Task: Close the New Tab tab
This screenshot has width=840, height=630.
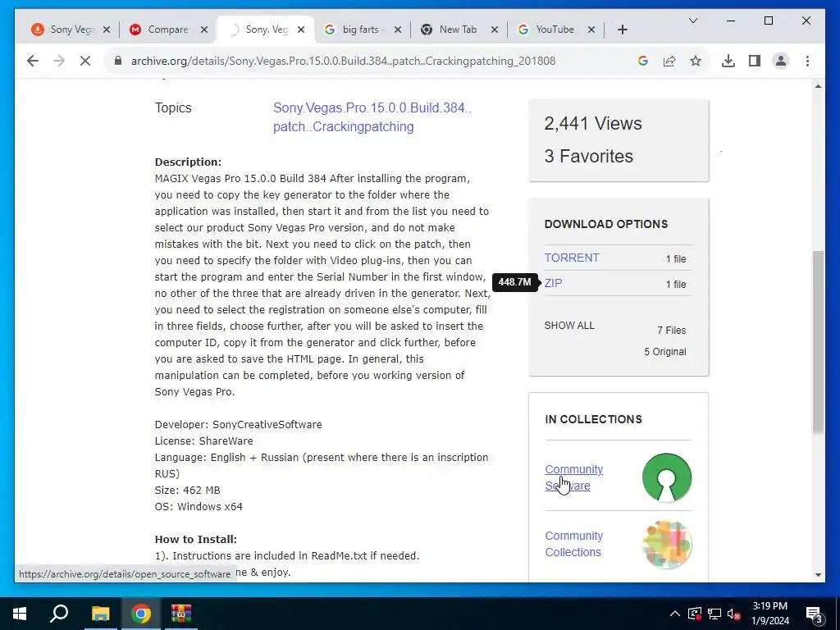Action: pos(495,30)
